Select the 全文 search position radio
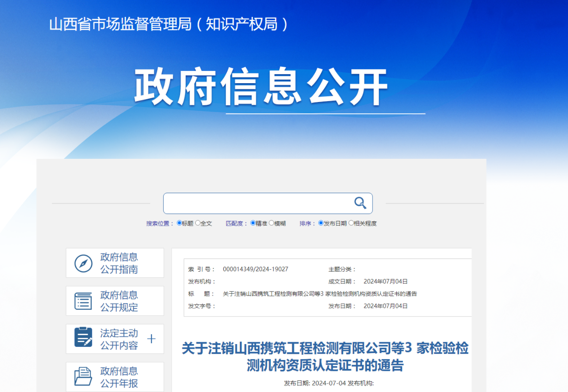The image size is (568, 392). tap(197, 223)
